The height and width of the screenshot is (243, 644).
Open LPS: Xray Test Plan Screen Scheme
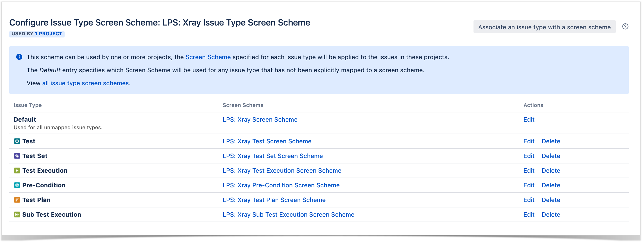click(x=274, y=200)
